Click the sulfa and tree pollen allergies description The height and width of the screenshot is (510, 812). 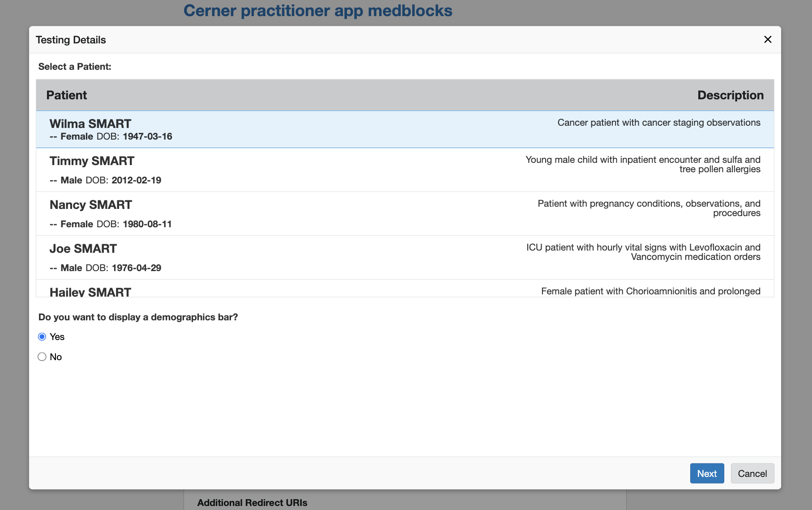coord(643,165)
